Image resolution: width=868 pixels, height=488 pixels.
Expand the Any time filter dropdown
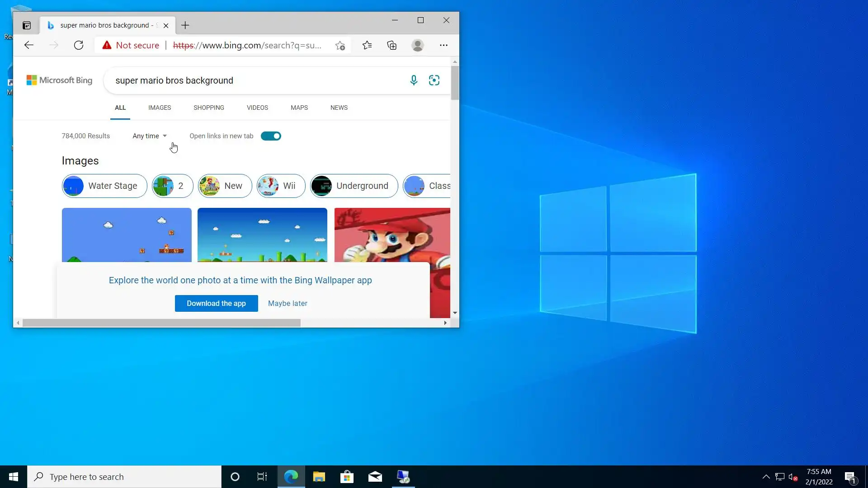coord(150,136)
